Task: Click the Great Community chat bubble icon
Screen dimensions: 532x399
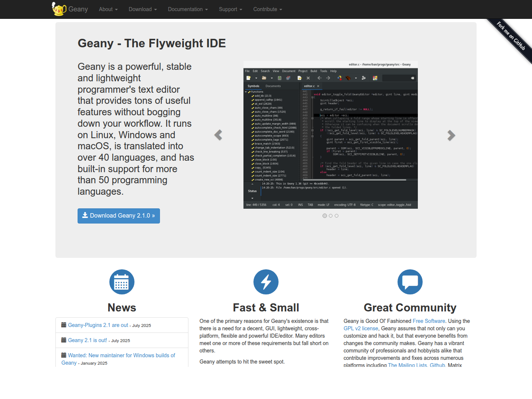Action: pos(410,282)
